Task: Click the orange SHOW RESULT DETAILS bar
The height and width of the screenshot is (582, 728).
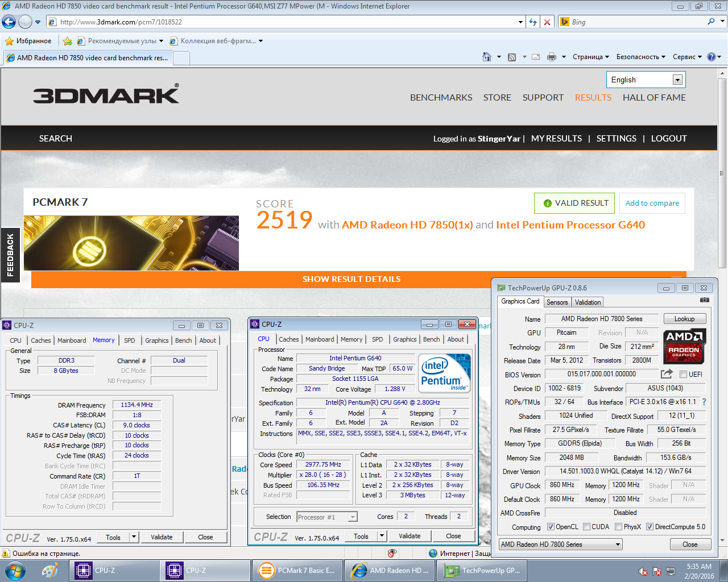Action: point(359,279)
